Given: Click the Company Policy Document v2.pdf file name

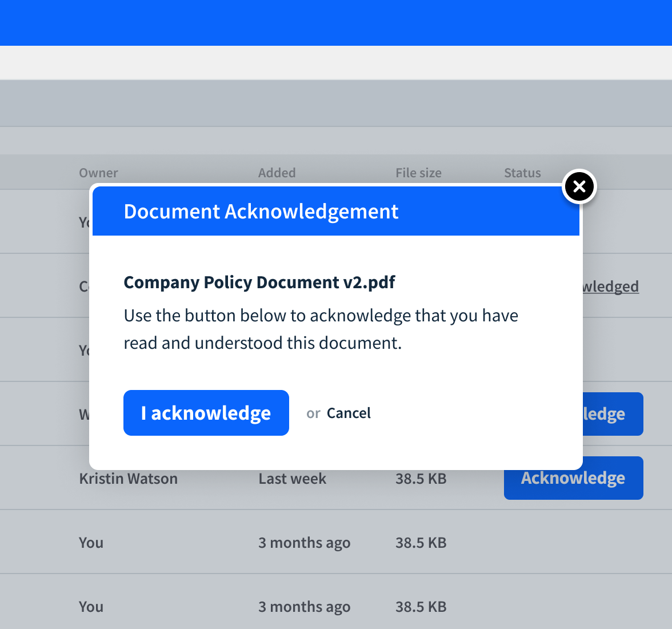Looking at the screenshot, I should (x=259, y=282).
